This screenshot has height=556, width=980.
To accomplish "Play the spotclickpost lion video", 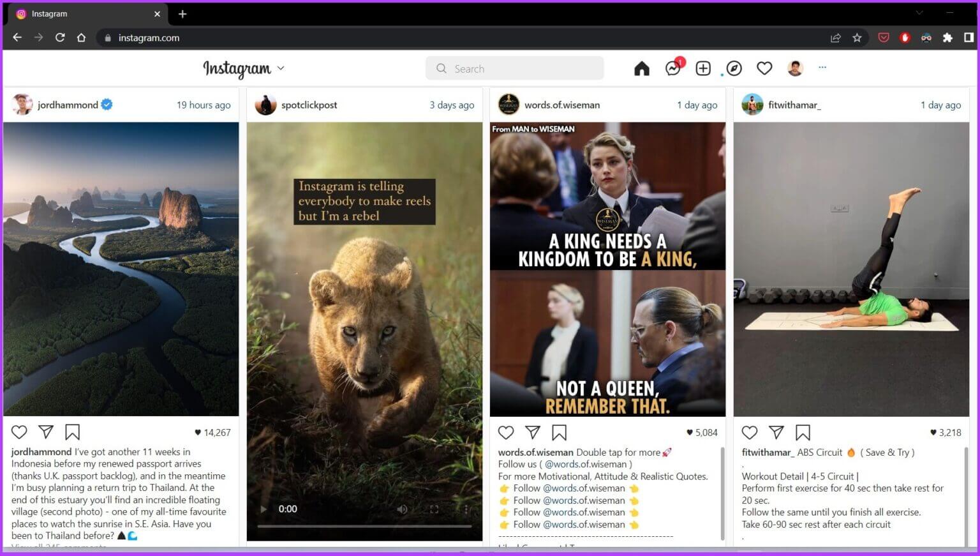I will coord(264,509).
